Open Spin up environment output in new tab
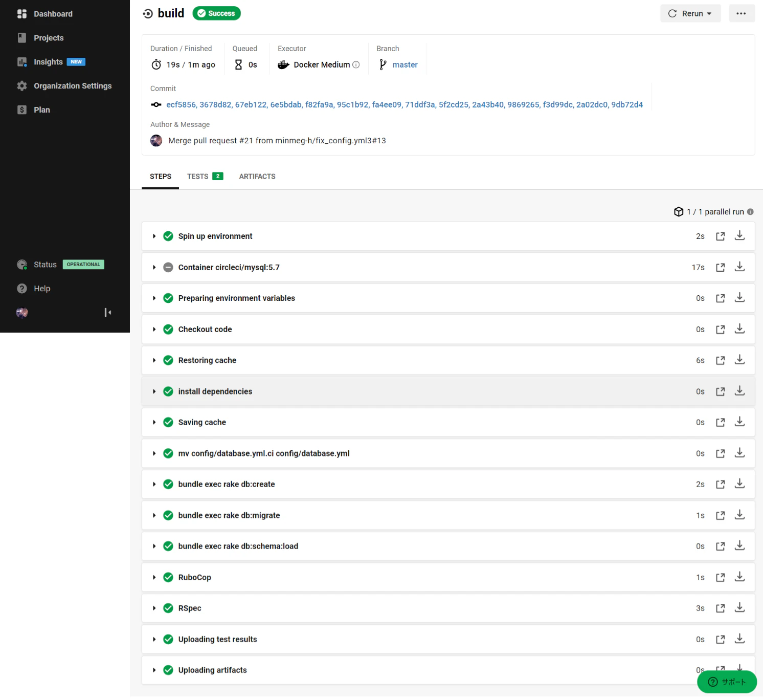The image size is (763, 700). pyautogui.click(x=721, y=236)
